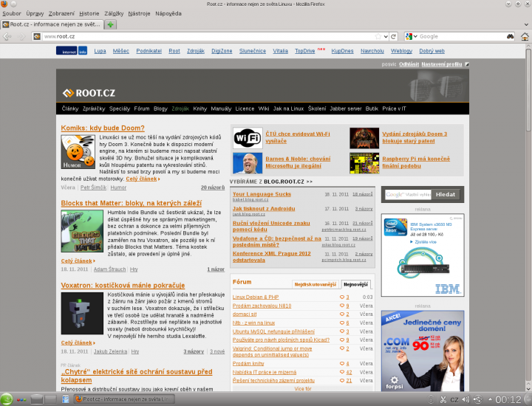Image resolution: width=532 pixels, height=406 pixels.
Task: Click the internet info logo
Action: tap(72, 51)
